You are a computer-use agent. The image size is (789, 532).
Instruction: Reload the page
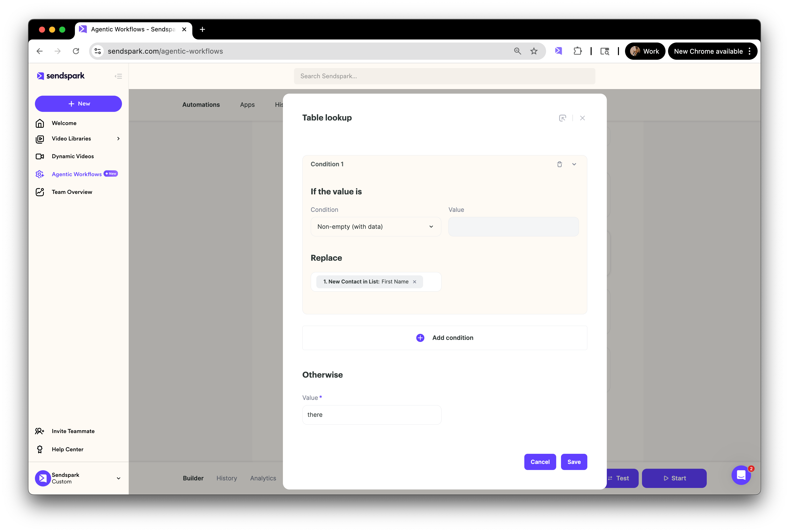76,51
